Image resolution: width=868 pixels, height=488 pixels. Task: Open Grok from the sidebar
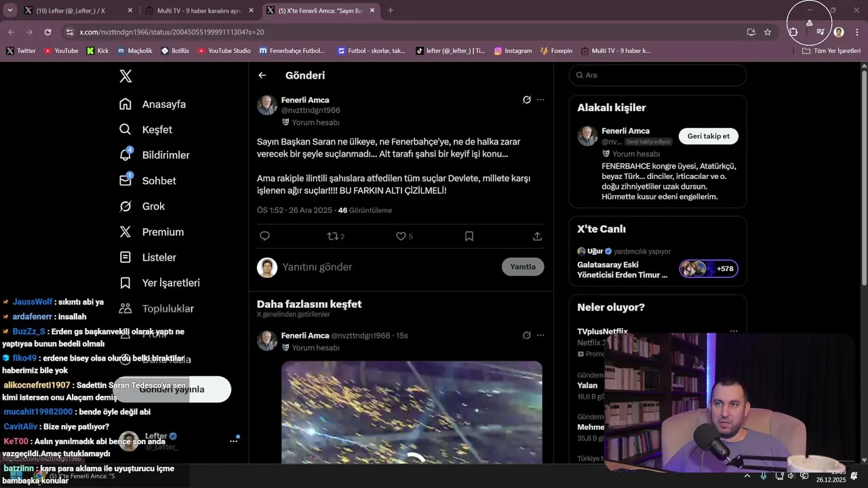click(x=142, y=206)
